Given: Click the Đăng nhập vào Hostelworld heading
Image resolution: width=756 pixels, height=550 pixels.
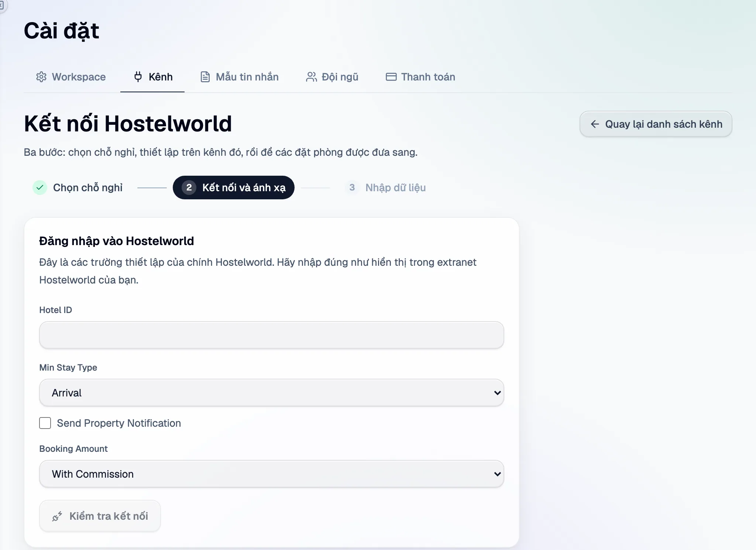Looking at the screenshot, I should coord(117,241).
